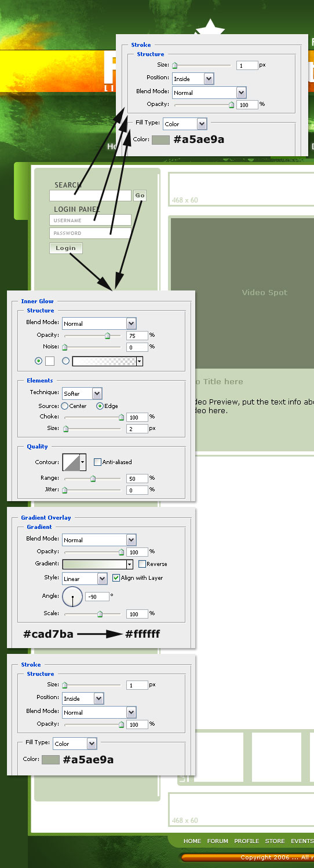The image size is (314, 868).
Task: Click STORE in footer navigation
Action: click(x=275, y=841)
